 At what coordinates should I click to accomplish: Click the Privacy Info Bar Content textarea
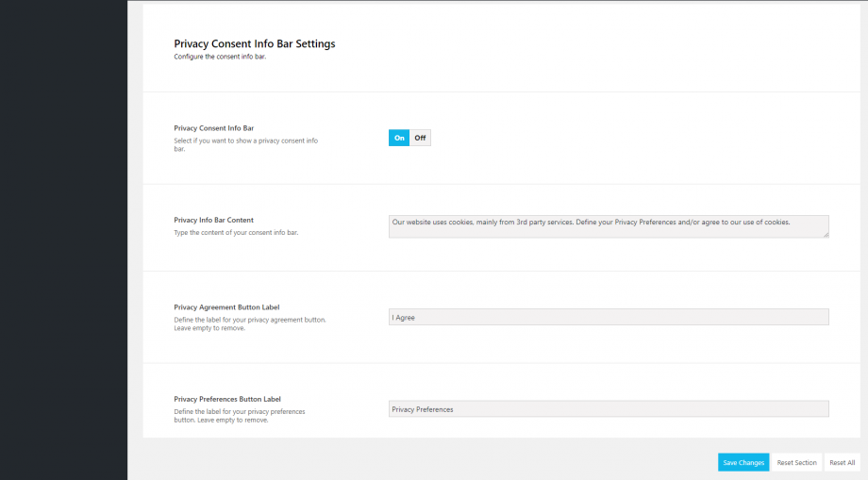[x=609, y=226]
